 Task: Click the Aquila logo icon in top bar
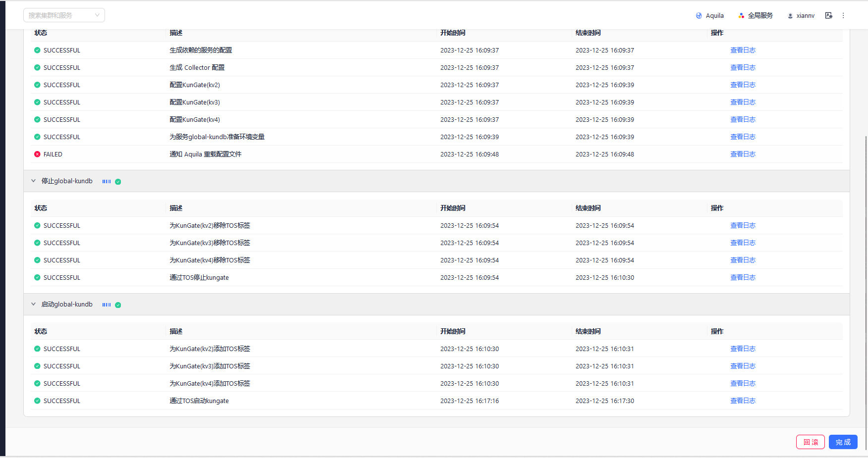699,15
